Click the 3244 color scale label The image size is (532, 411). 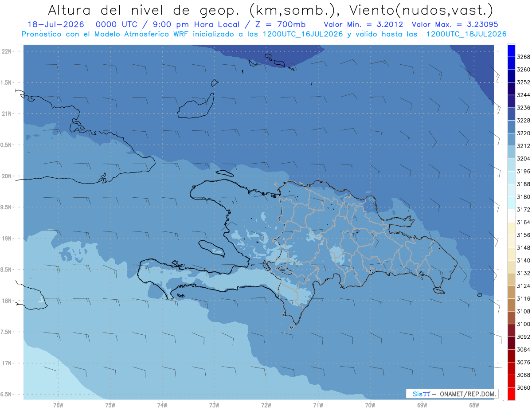tap(524, 95)
